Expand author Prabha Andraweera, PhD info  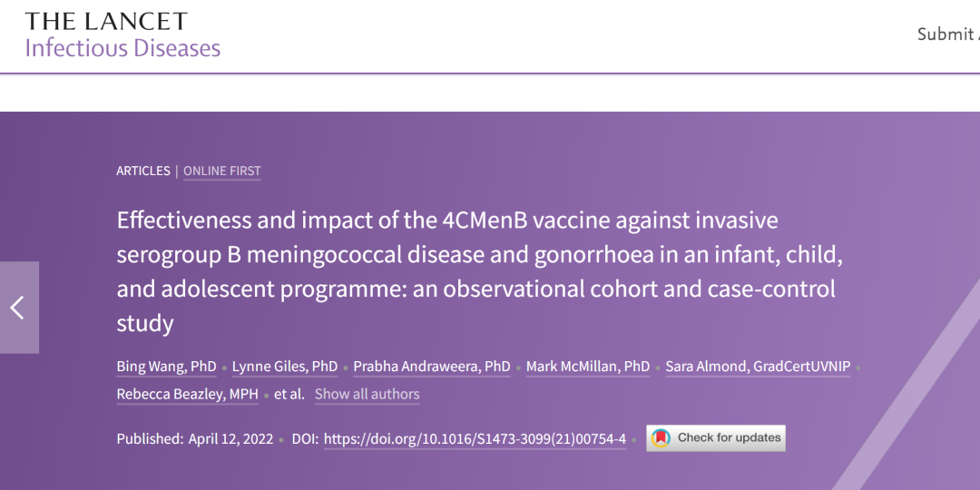[432, 367]
